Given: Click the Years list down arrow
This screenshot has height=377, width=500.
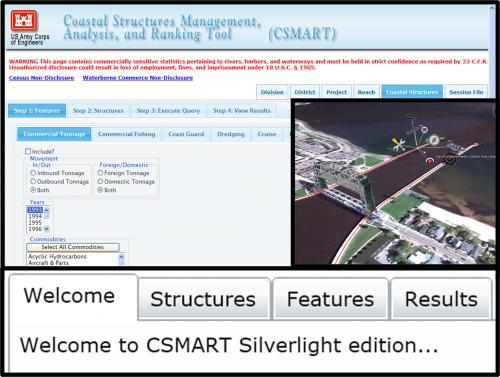Looking at the screenshot, I should 47,229.
